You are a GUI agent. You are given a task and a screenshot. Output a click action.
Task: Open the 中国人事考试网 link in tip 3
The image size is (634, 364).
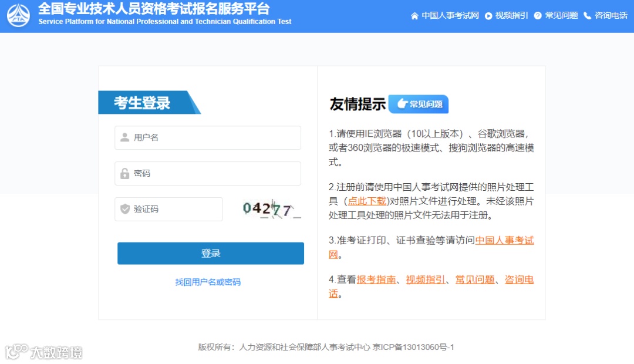pos(504,240)
